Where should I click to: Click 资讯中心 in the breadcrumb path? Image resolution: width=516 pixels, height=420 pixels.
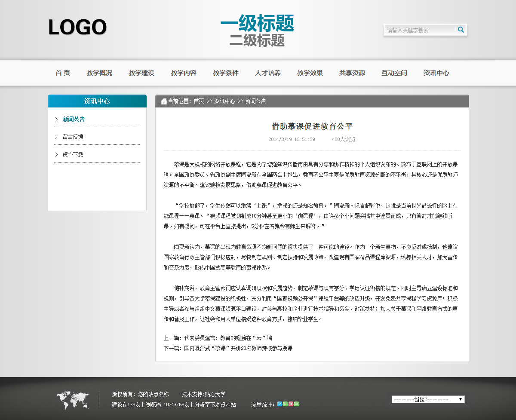(224, 101)
